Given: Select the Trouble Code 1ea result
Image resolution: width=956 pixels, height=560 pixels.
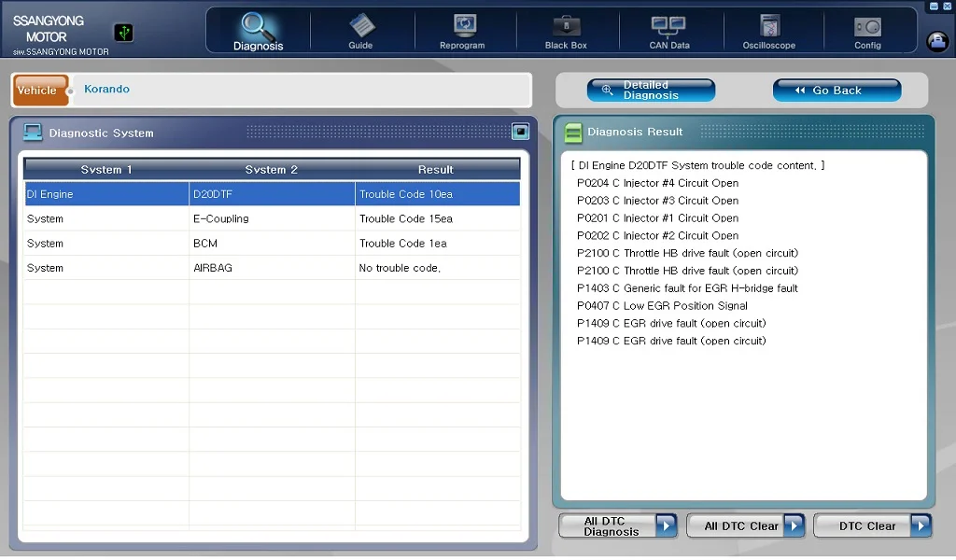Looking at the screenshot, I should [x=437, y=244].
